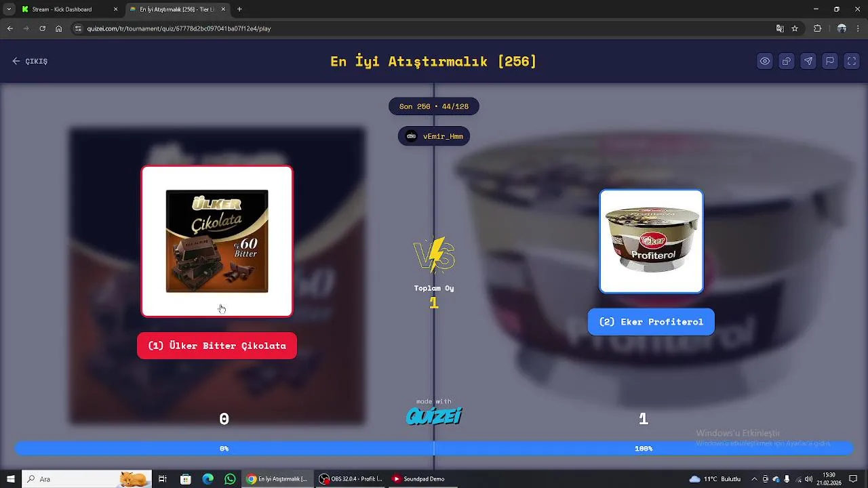Screen dimensions: 868x488
Task: Toggle the eye visibility icon in quiz header
Action: coord(765,61)
